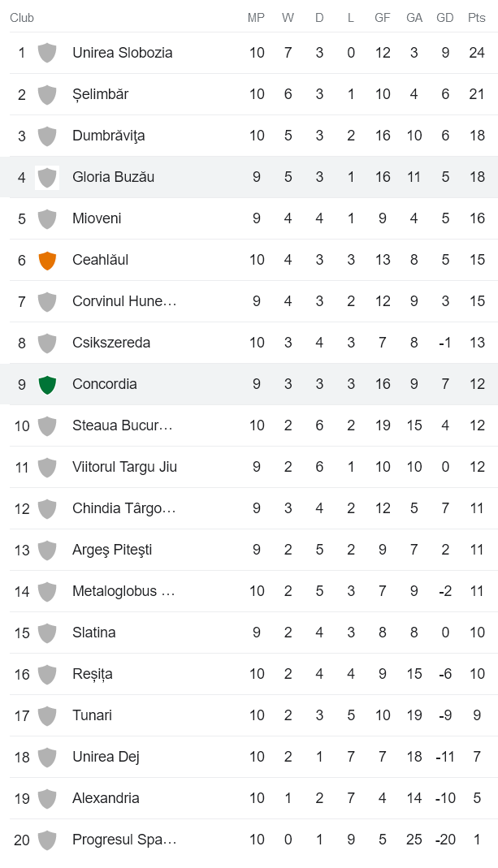Click the Club column header
Viewport: 498px width, 868px height.
(x=22, y=18)
